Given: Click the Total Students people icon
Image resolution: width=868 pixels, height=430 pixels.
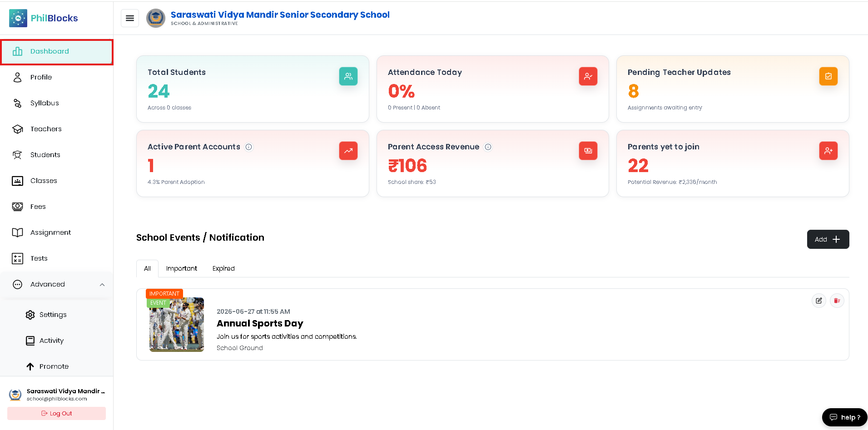Looking at the screenshot, I should 348,76.
